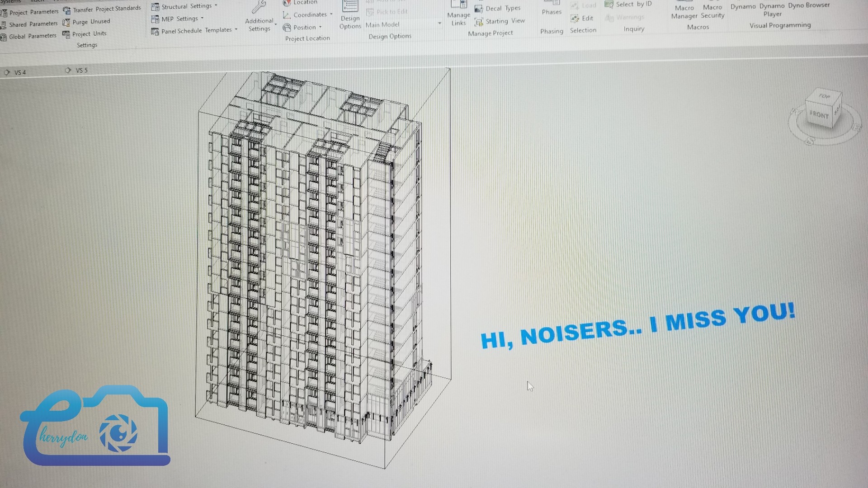Click the Coordinates icon
This screenshot has height=488, width=868.
coord(287,15)
